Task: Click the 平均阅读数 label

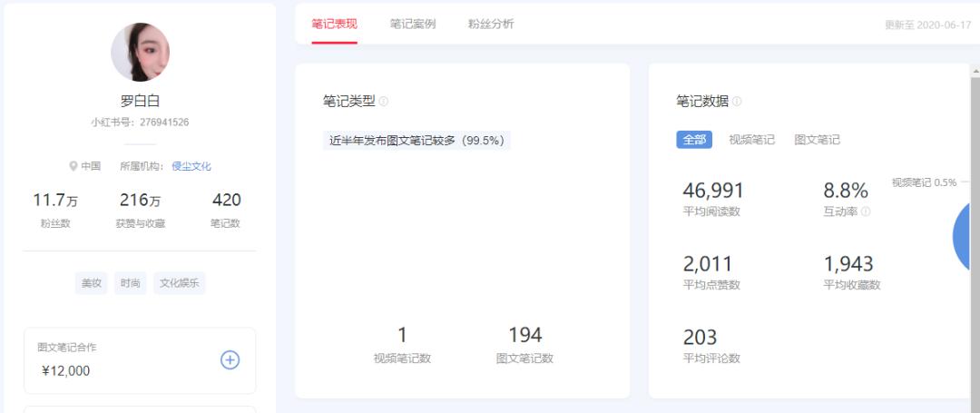Action: pos(711,211)
